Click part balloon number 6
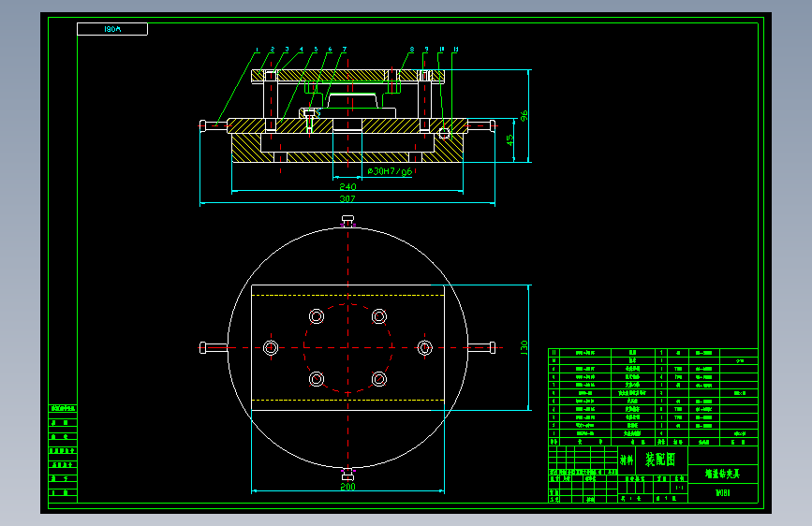812x526 pixels. click(330, 50)
